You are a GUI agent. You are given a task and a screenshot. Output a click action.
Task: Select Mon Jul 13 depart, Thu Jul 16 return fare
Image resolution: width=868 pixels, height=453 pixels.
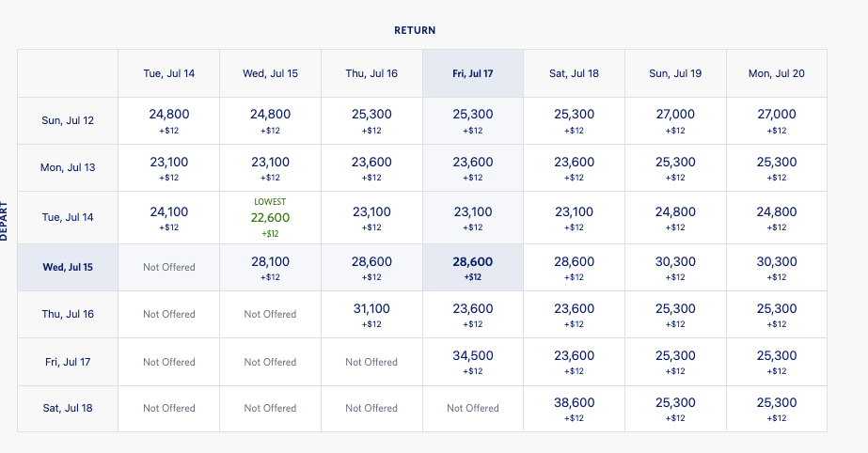tap(371, 167)
